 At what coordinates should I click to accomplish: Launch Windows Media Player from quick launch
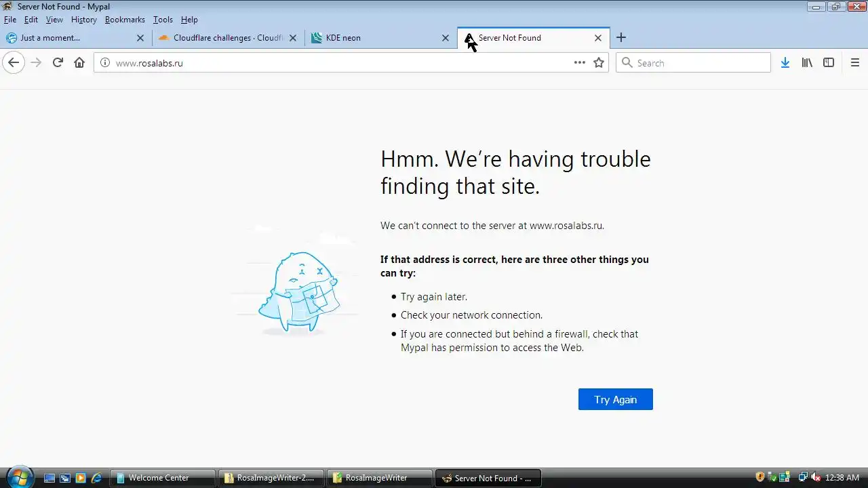coord(81,478)
